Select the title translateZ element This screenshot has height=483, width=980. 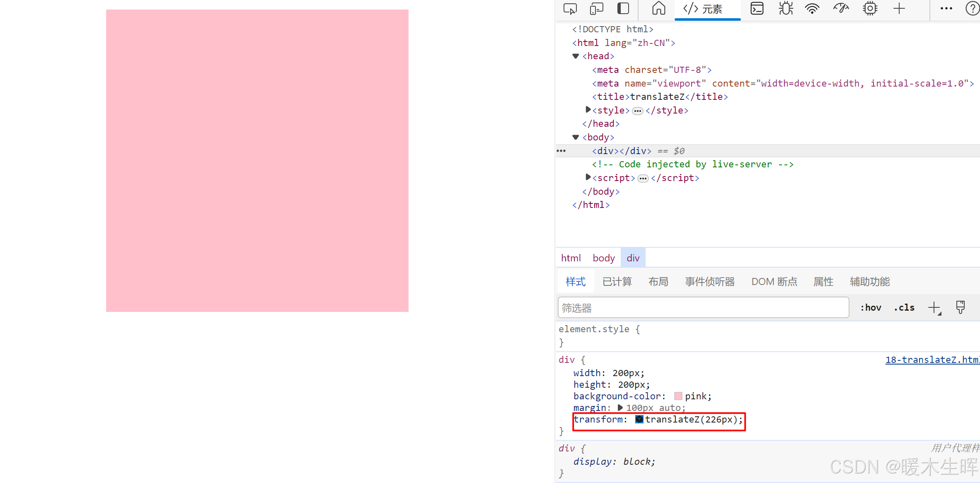660,97
